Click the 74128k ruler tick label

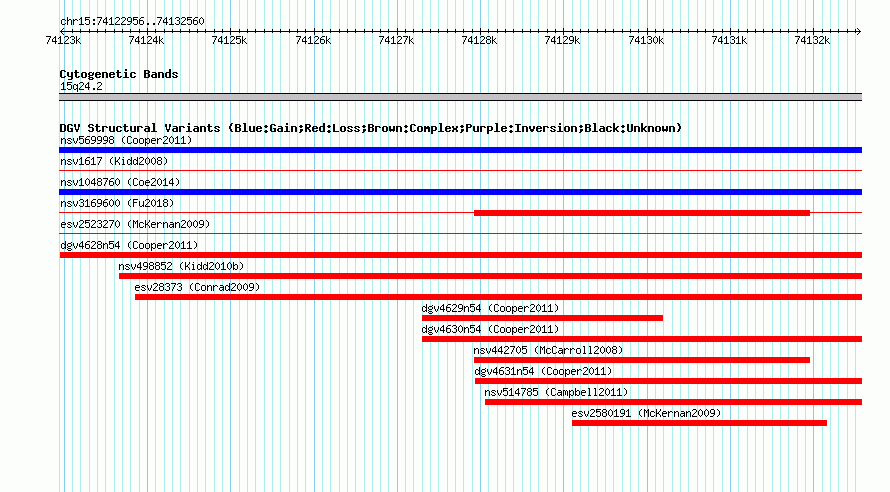coord(479,40)
